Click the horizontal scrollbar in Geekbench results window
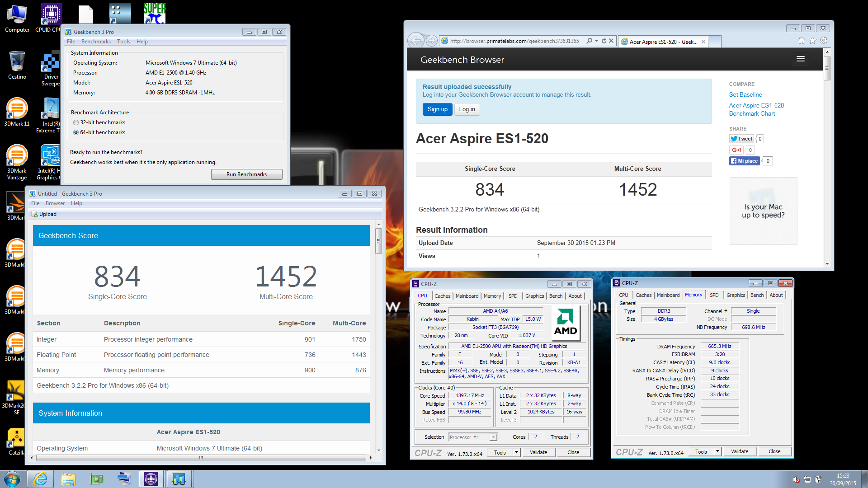 point(201,458)
